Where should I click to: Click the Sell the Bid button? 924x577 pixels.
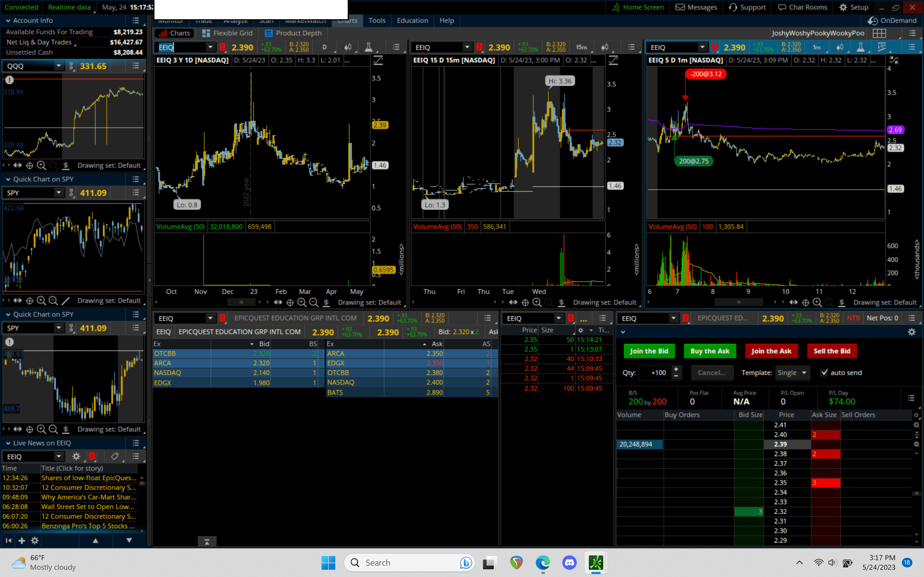(x=832, y=351)
